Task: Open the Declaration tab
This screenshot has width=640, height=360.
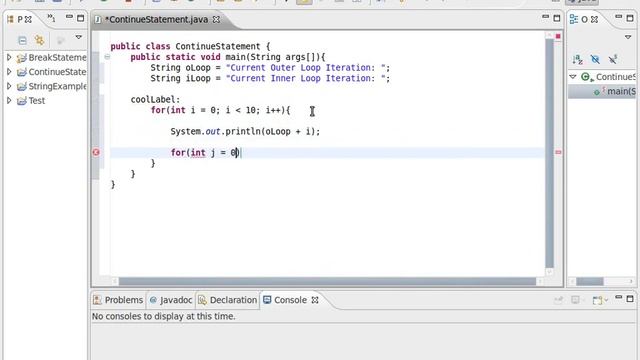Action: (x=228, y=300)
